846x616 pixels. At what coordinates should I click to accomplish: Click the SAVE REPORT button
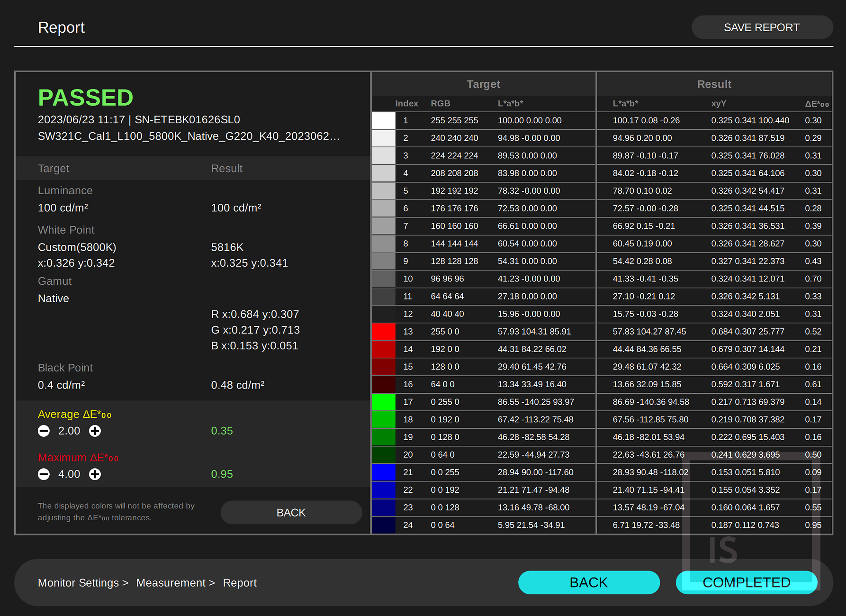click(x=762, y=27)
